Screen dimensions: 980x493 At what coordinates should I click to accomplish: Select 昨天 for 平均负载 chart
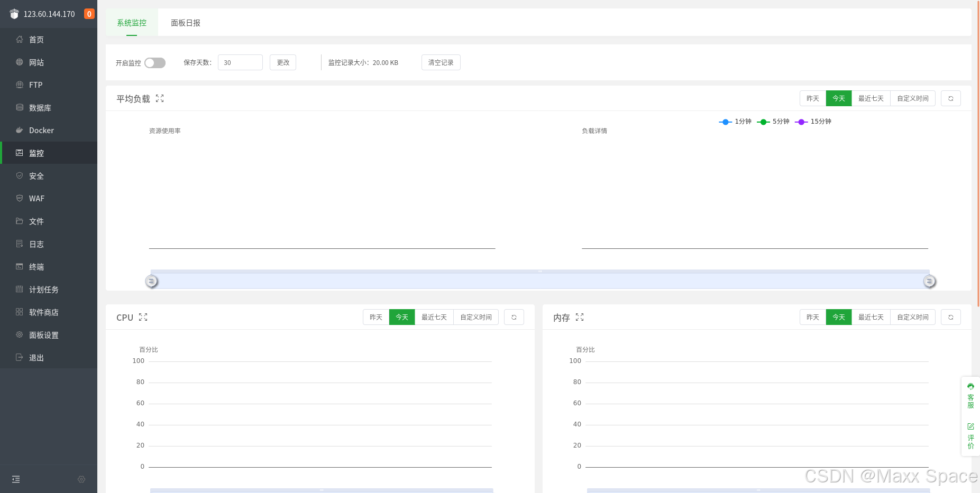pyautogui.click(x=813, y=98)
